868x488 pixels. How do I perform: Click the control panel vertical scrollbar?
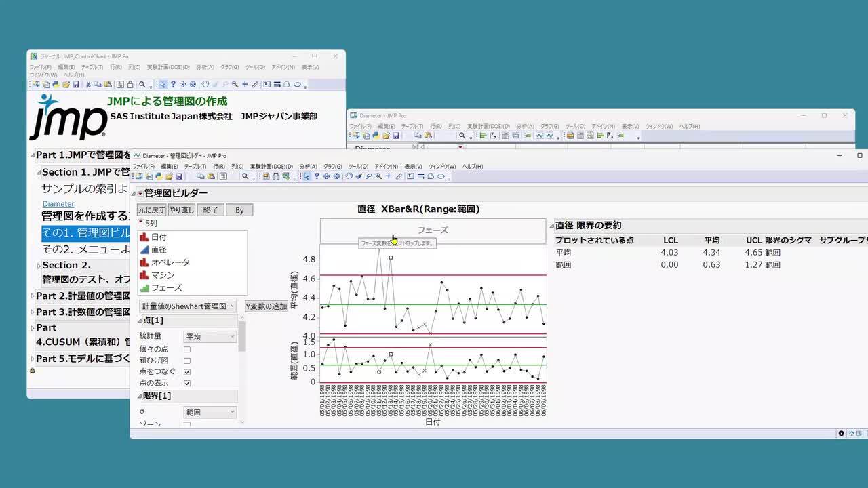(x=242, y=369)
